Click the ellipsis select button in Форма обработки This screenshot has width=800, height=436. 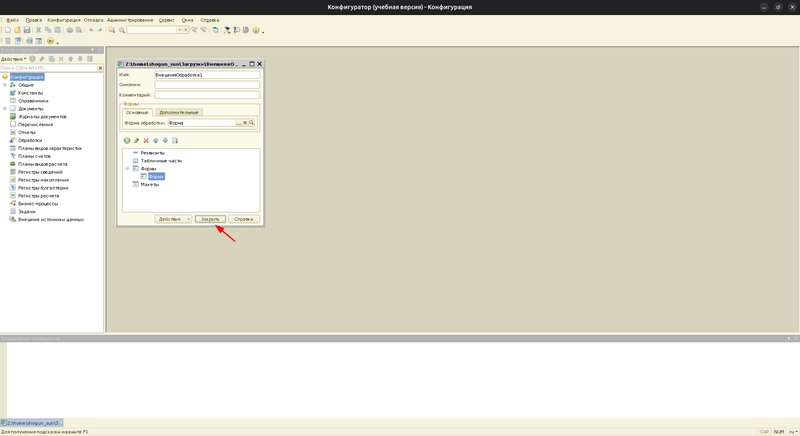pyautogui.click(x=238, y=123)
